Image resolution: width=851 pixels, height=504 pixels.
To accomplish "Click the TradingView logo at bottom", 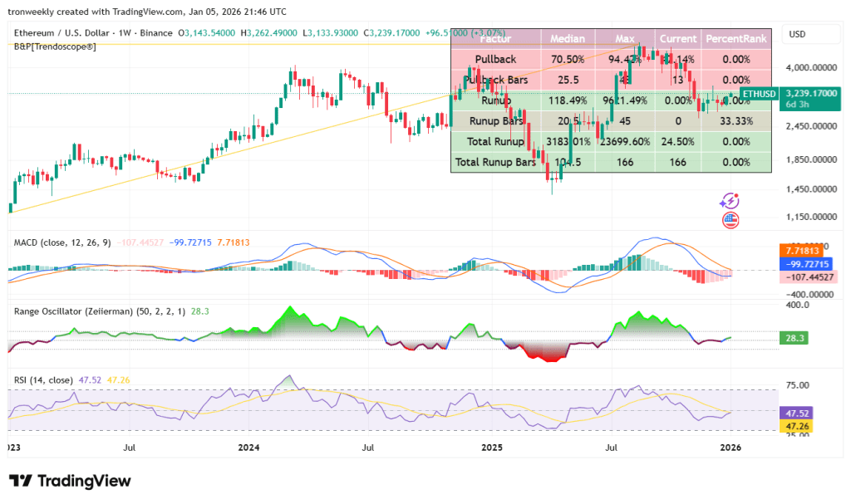I will click(70, 482).
